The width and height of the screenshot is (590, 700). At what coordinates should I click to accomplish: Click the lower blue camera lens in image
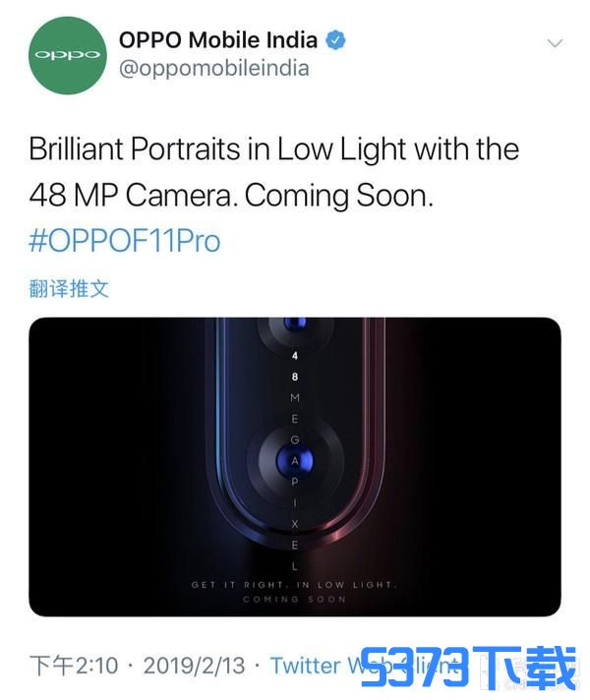coord(295,461)
